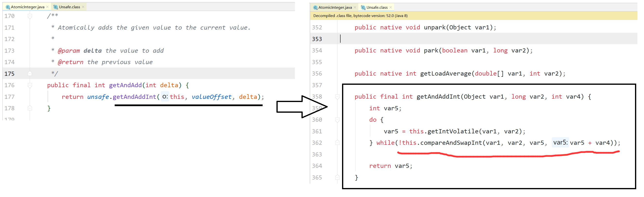
Task: Close the AtomicInteger.java tab in left editor
Action: pos(48,7)
